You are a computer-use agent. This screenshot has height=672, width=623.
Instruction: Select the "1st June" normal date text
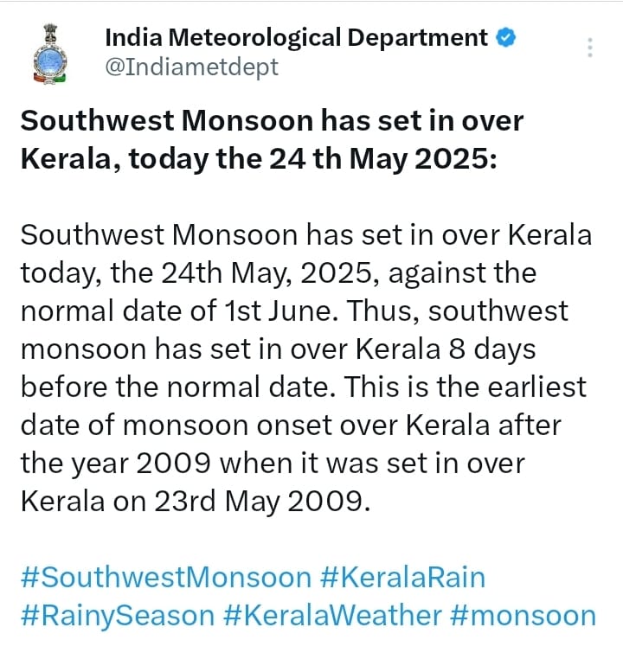pyautogui.click(x=278, y=310)
